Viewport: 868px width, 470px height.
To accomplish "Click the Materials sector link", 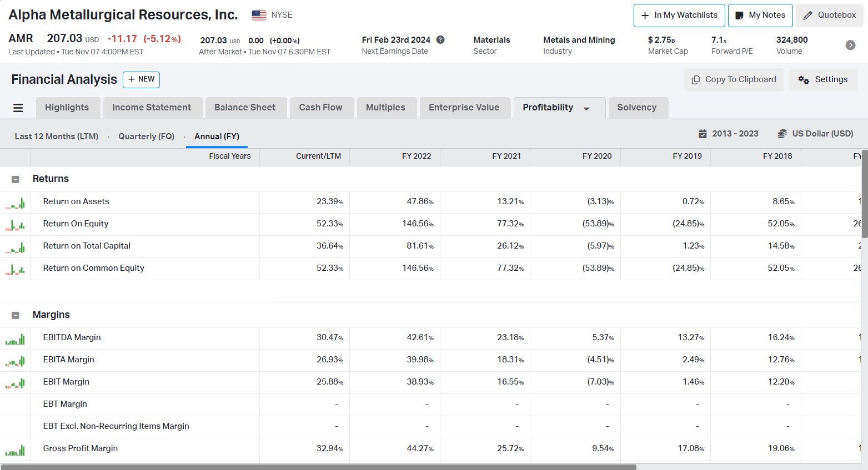I will click(x=491, y=40).
